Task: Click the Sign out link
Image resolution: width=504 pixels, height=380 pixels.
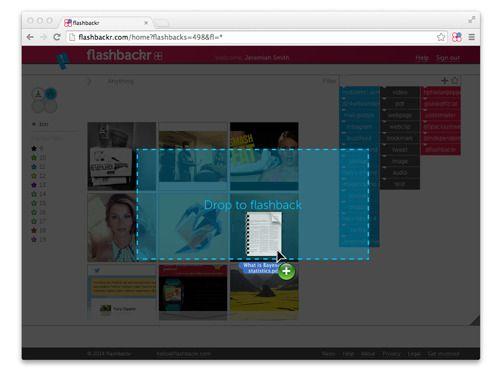Action: pos(448,58)
